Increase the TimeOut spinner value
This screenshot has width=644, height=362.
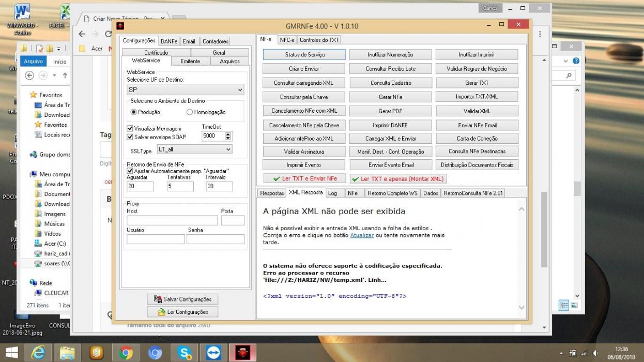[x=228, y=133]
